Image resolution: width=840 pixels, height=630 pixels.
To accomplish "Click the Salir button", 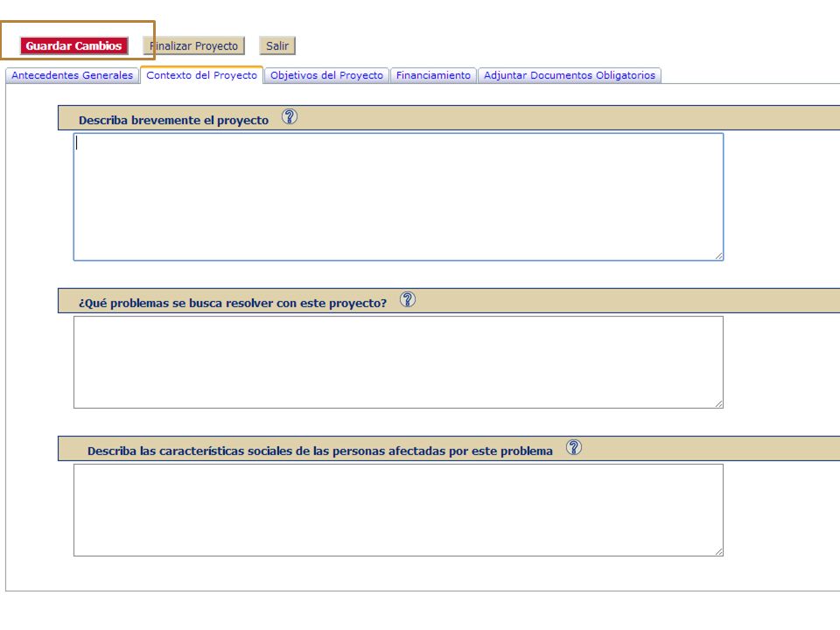I will tap(277, 46).
